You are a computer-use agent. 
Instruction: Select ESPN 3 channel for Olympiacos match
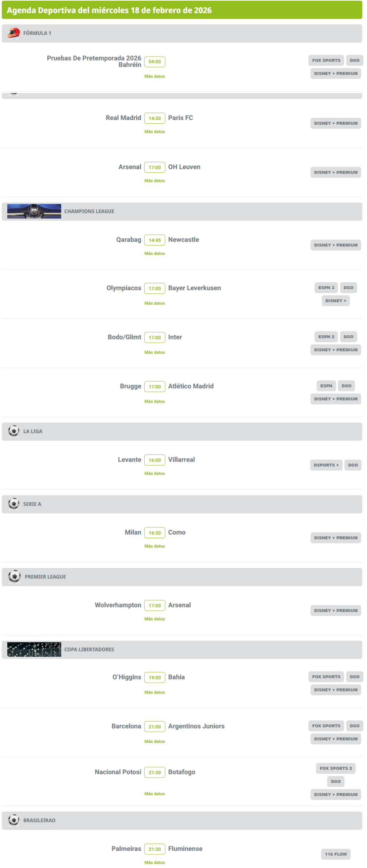[326, 288]
